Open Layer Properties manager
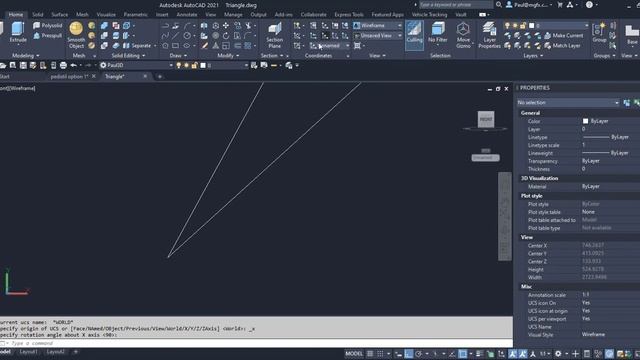This screenshot has width=640, height=360. (x=489, y=35)
